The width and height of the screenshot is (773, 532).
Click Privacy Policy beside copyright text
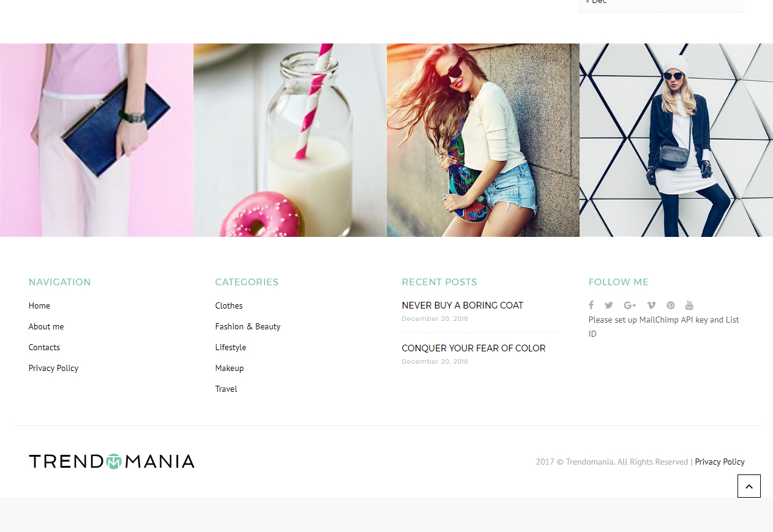(x=720, y=462)
